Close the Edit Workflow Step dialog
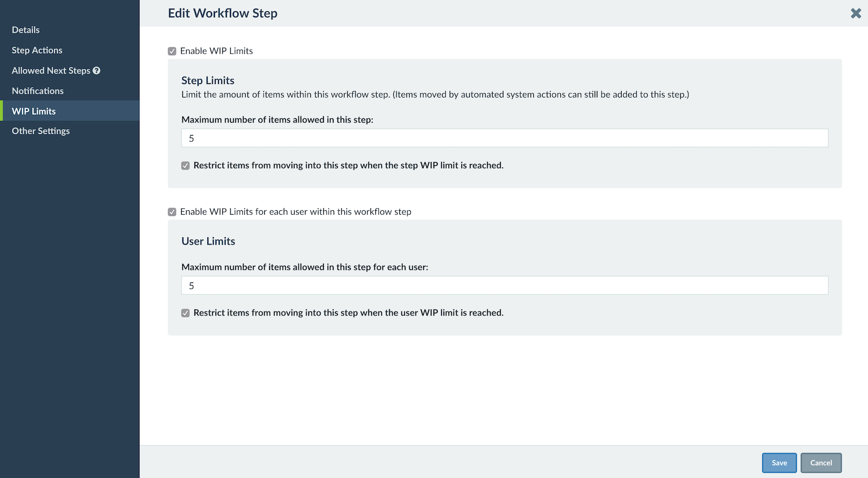This screenshot has height=478, width=868. coord(856,13)
